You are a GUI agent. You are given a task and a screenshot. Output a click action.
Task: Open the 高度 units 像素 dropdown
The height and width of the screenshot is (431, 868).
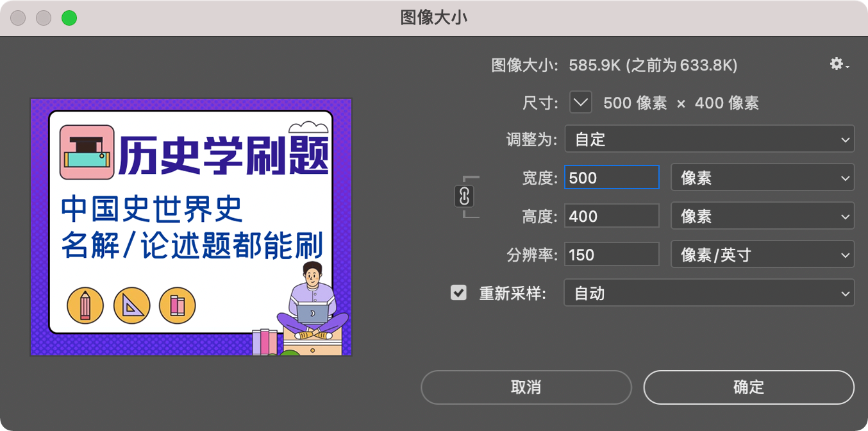pos(763,216)
